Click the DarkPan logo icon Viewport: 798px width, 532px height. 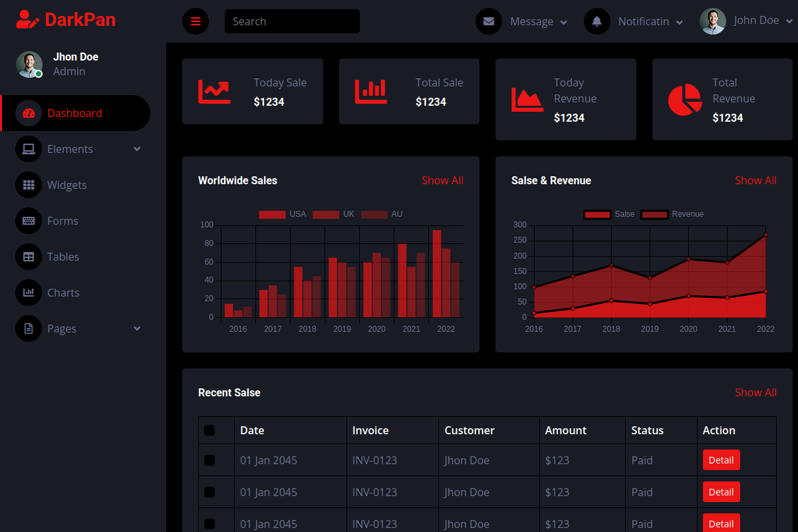coord(28,19)
